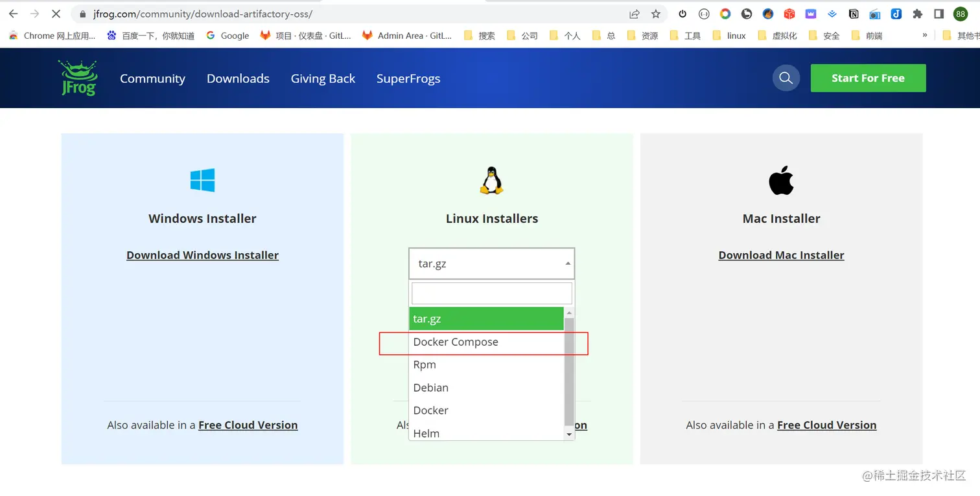Open the site search magnifier icon
Image resolution: width=980 pixels, height=496 pixels.
point(786,78)
